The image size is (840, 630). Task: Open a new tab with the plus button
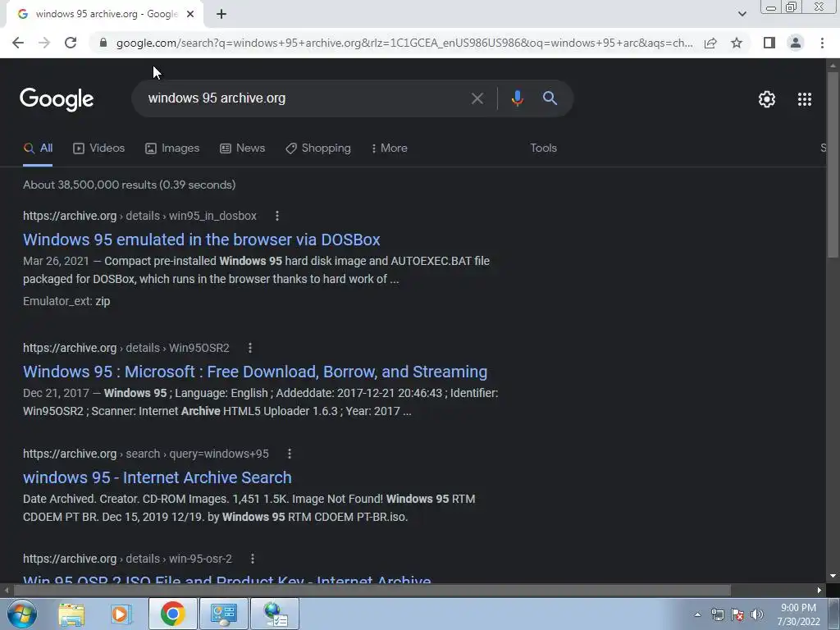[x=221, y=15]
